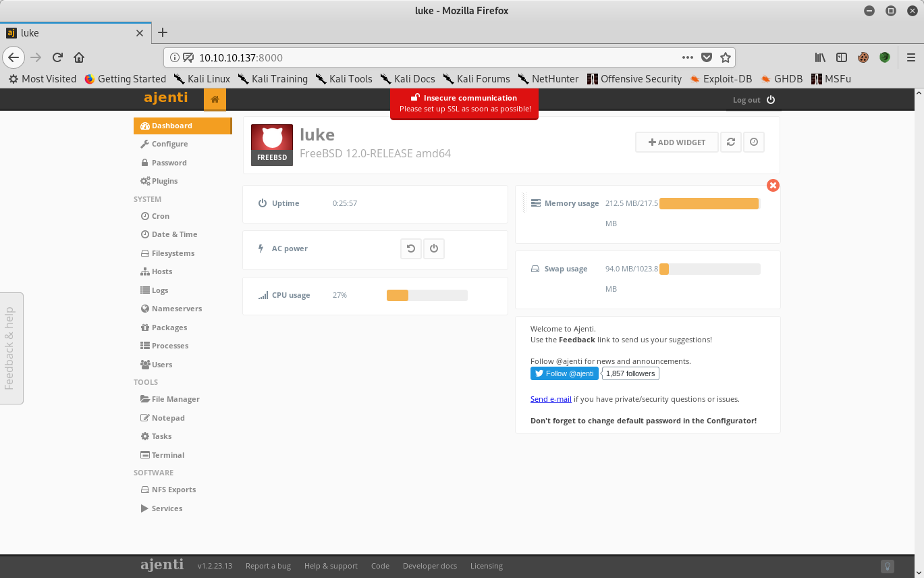Open the Users management page
This screenshot has width=924, height=578.
coord(156,365)
